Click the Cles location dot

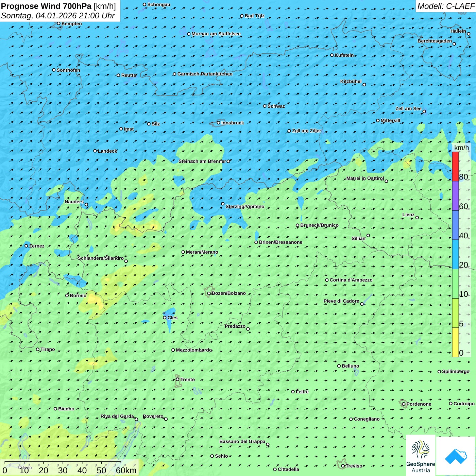tap(165, 318)
